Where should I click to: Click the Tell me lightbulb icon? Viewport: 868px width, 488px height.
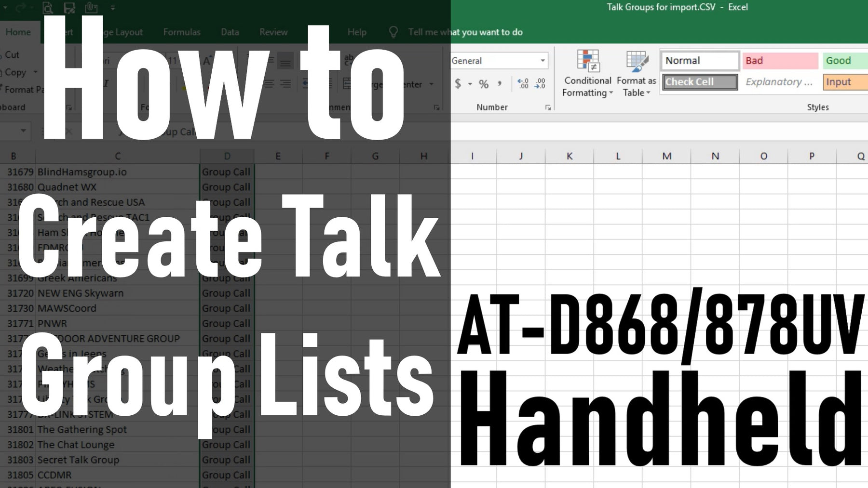pos(393,32)
